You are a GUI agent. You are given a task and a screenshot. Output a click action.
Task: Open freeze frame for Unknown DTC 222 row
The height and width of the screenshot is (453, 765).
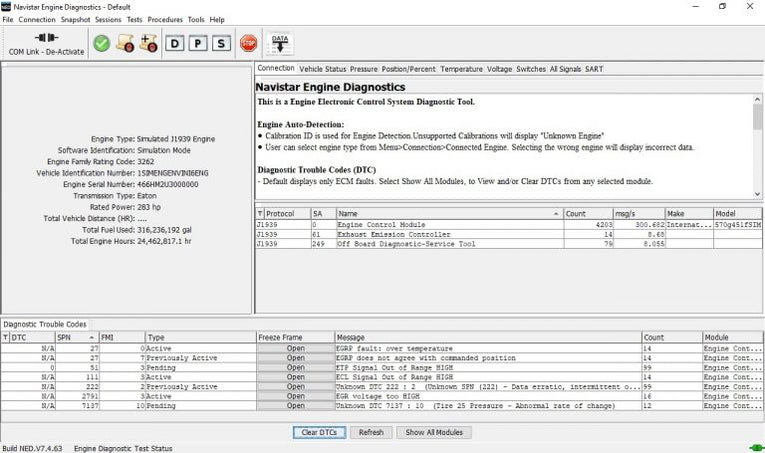[x=296, y=387]
